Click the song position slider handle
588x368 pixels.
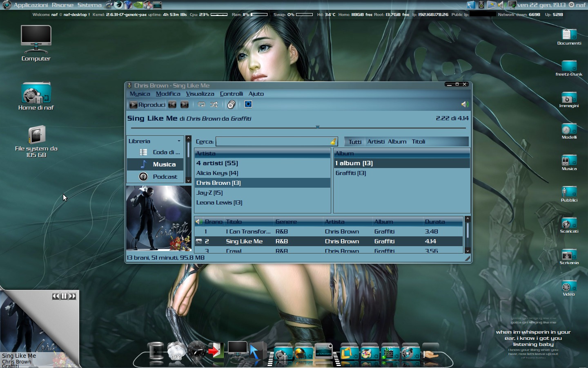[x=317, y=127]
